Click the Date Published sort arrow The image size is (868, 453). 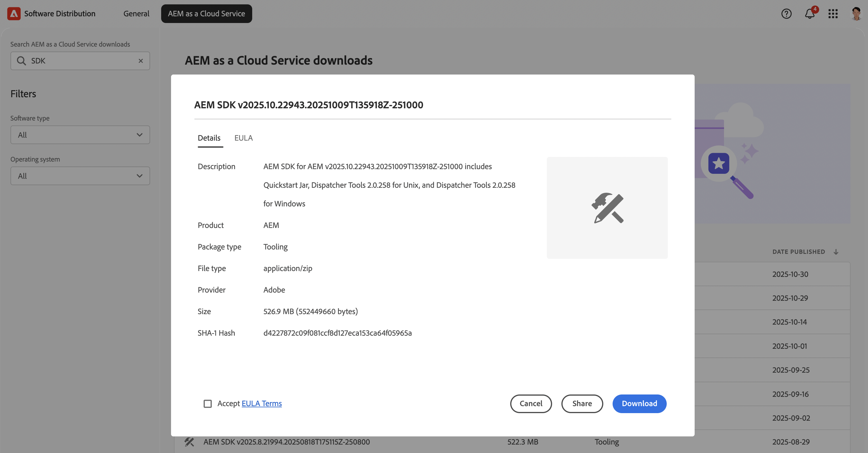click(836, 252)
